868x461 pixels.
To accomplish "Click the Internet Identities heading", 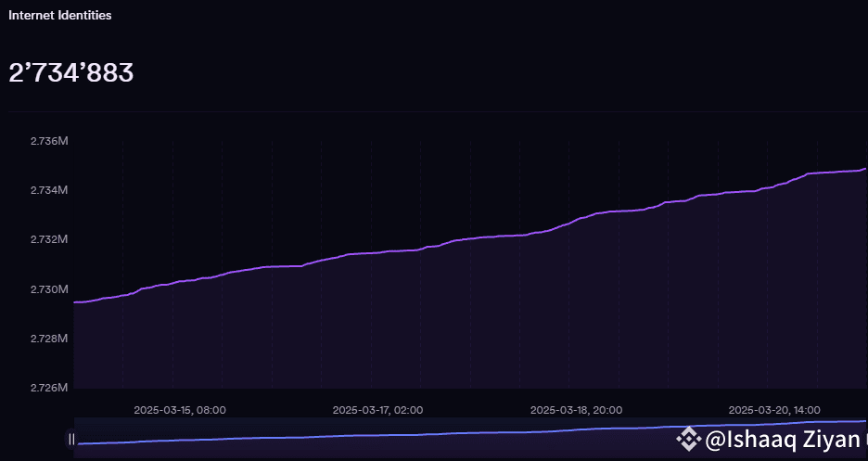I will [59, 16].
